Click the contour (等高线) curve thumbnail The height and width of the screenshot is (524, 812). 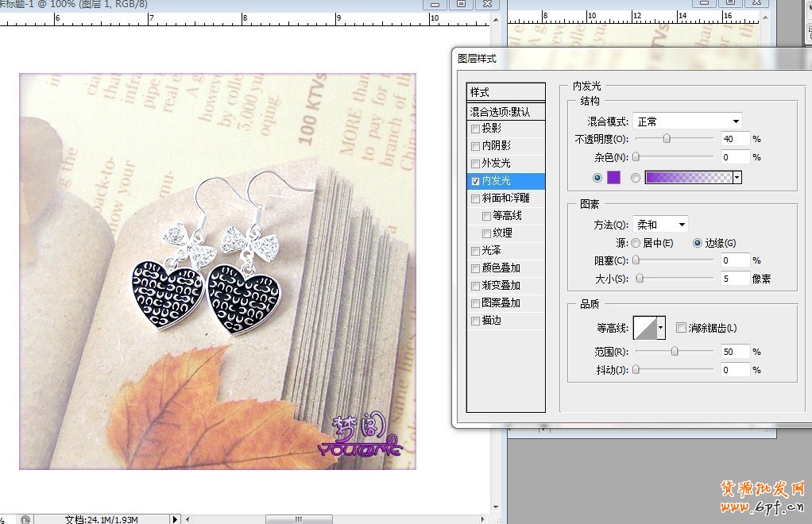tap(644, 327)
